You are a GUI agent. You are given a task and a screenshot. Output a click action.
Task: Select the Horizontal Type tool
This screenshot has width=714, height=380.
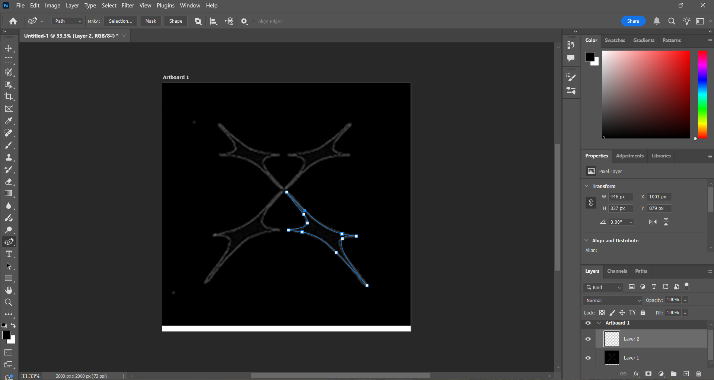(9, 254)
